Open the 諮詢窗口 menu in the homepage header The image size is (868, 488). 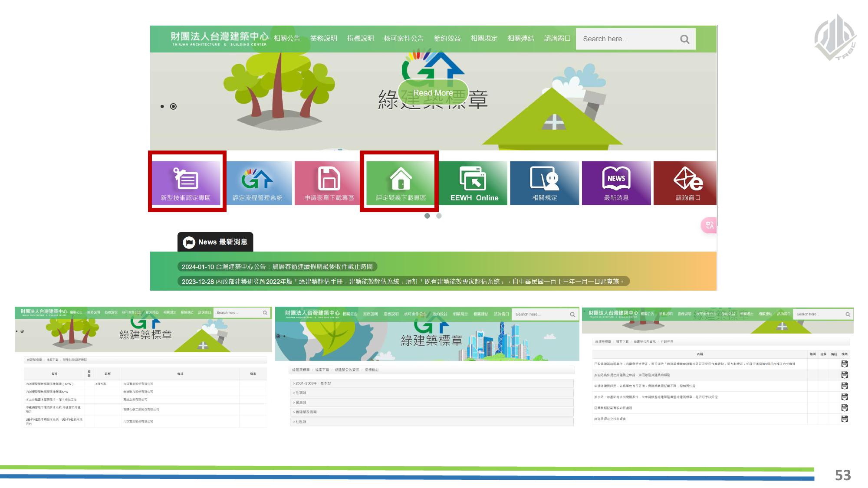[x=558, y=39]
